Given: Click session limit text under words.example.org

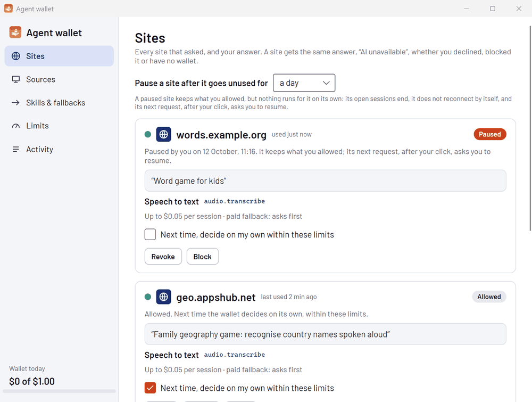Looking at the screenshot, I should pos(223,216).
